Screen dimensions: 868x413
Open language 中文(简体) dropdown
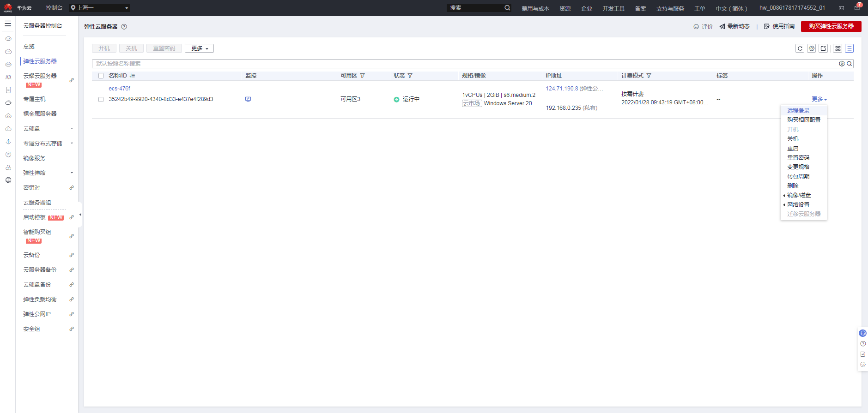(731, 8)
